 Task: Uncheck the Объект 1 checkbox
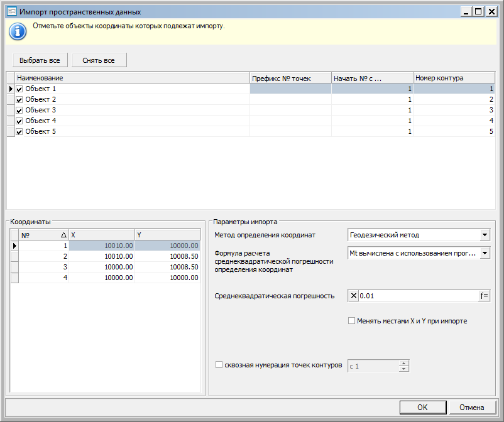click(x=19, y=89)
